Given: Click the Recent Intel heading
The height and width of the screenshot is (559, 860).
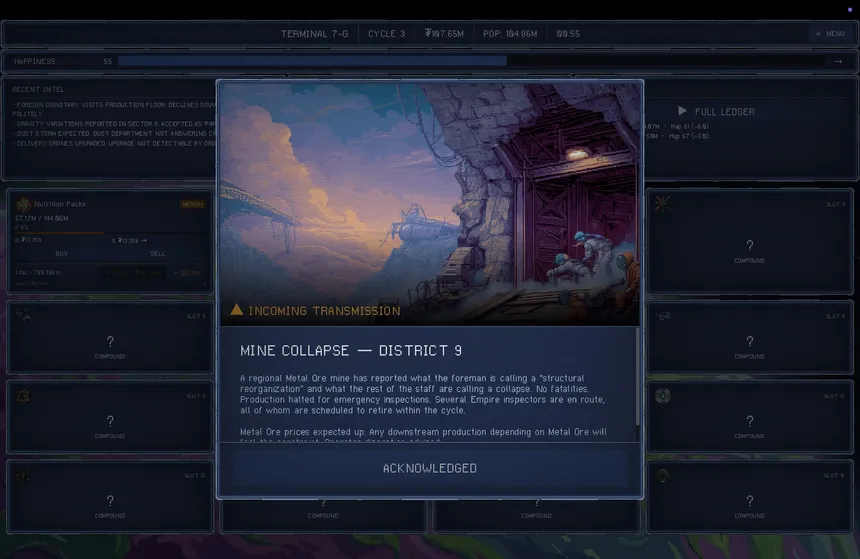Looking at the screenshot, I should pyautogui.click(x=38, y=89).
